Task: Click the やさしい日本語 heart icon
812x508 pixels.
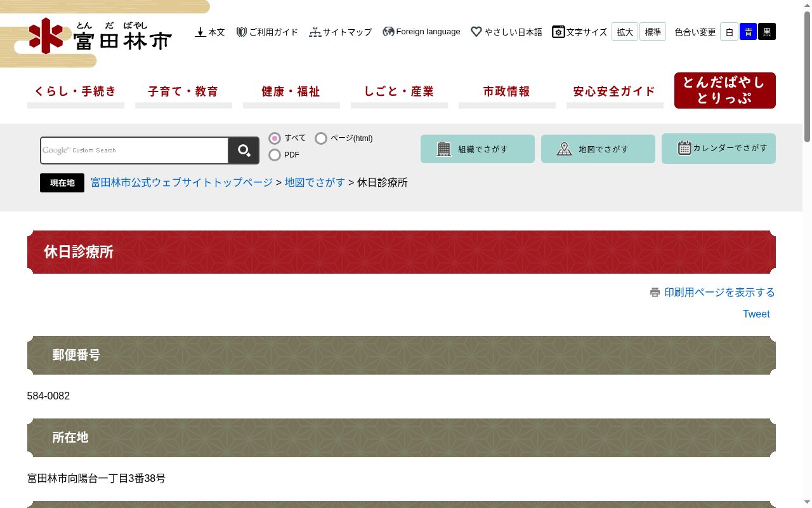Action: pos(476,32)
